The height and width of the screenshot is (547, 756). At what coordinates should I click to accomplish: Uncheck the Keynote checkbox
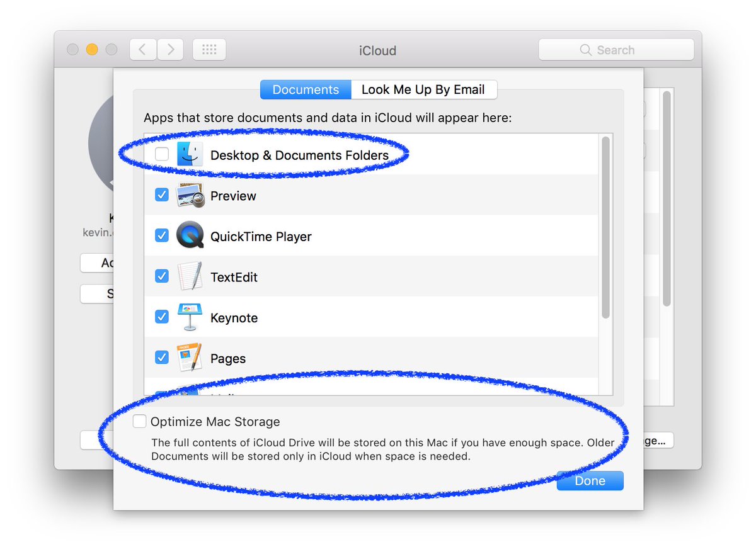point(162,317)
